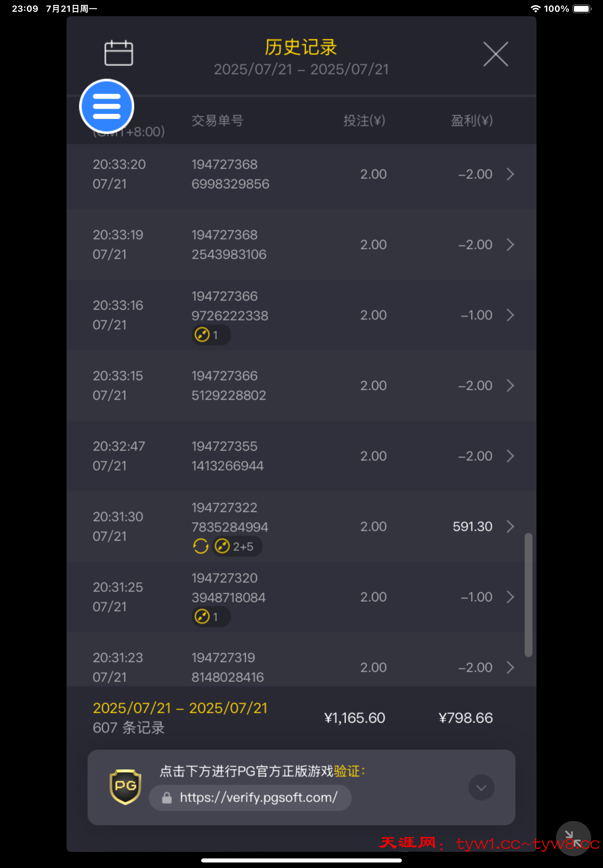
Task: Click the shrink arrows button at bottom right
Action: [x=573, y=838]
